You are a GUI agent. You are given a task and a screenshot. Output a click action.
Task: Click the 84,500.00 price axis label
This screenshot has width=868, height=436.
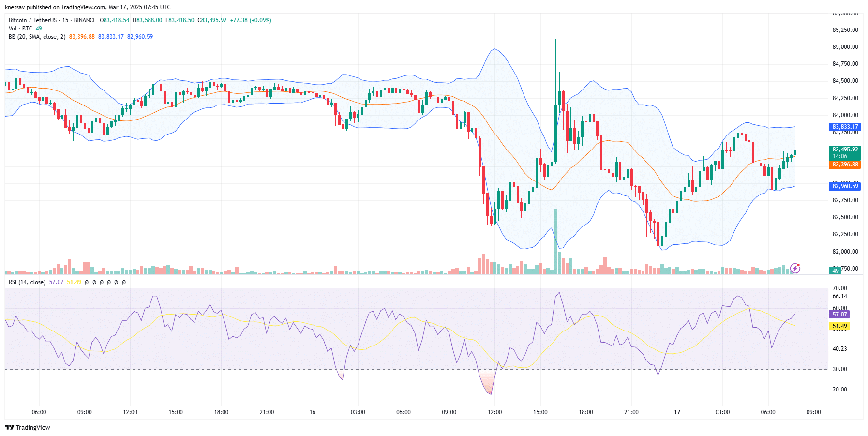(845, 81)
